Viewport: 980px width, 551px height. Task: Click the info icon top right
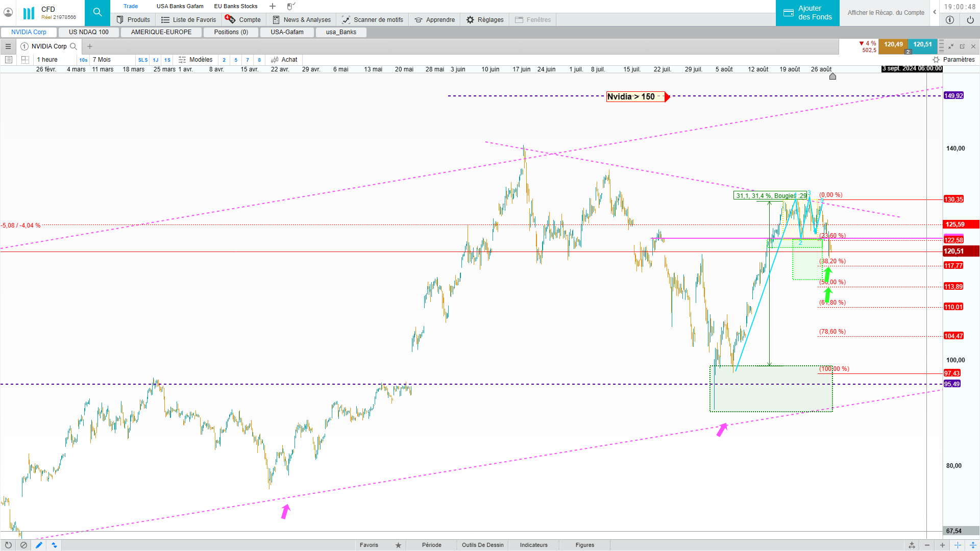click(x=949, y=20)
